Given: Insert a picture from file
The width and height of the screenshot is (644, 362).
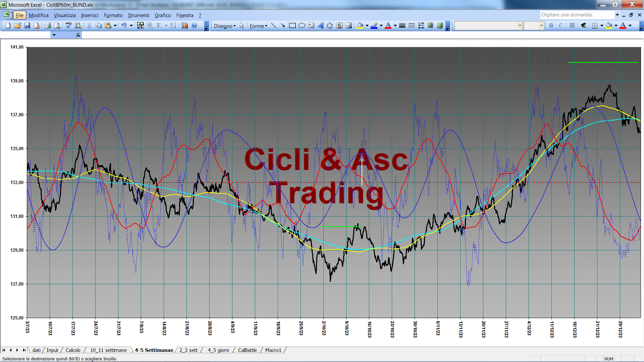Looking at the screenshot, I should [x=348, y=25].
